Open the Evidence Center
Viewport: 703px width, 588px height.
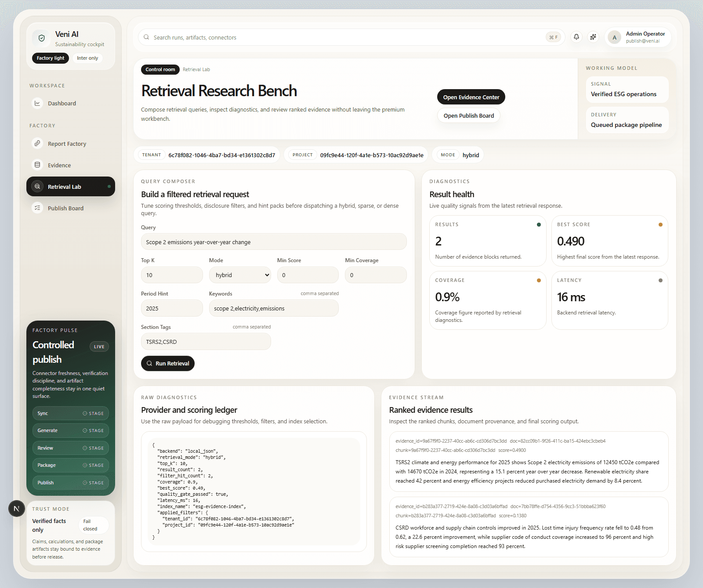tap(471, 97)
